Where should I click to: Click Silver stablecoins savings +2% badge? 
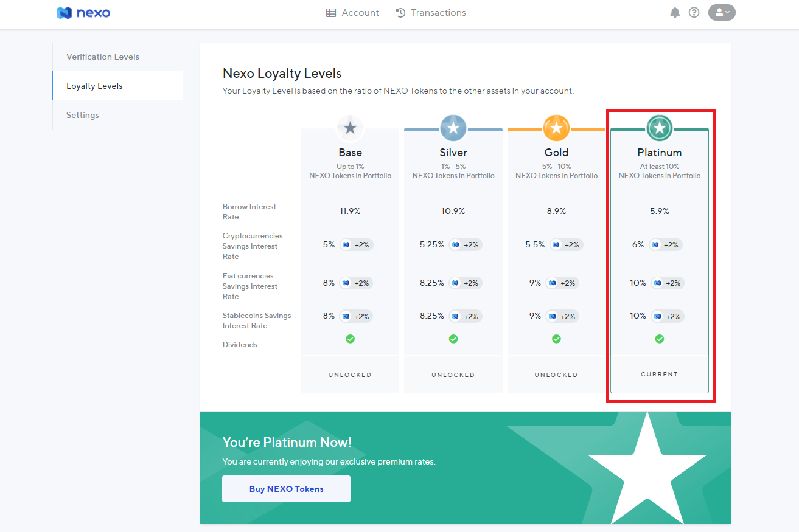(x=466, y=317)
